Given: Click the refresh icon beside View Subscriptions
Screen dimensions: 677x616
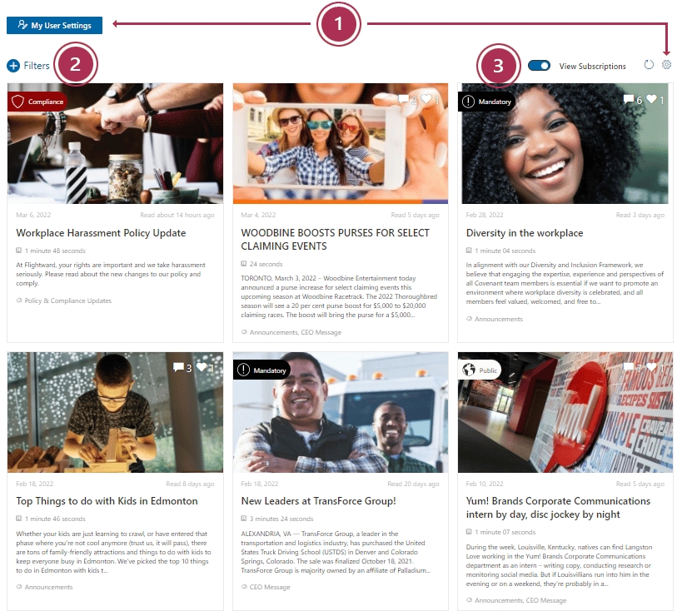Looking at the screenshot, I should [x=649, y=65].
